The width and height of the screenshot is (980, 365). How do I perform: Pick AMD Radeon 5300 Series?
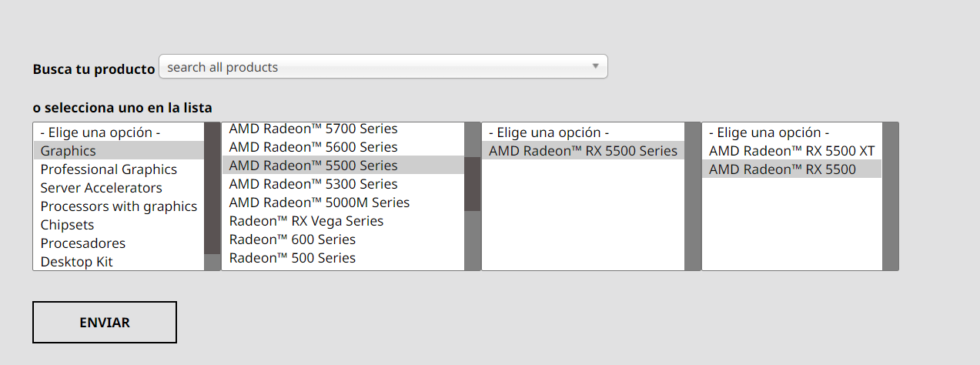click(313, 184)
